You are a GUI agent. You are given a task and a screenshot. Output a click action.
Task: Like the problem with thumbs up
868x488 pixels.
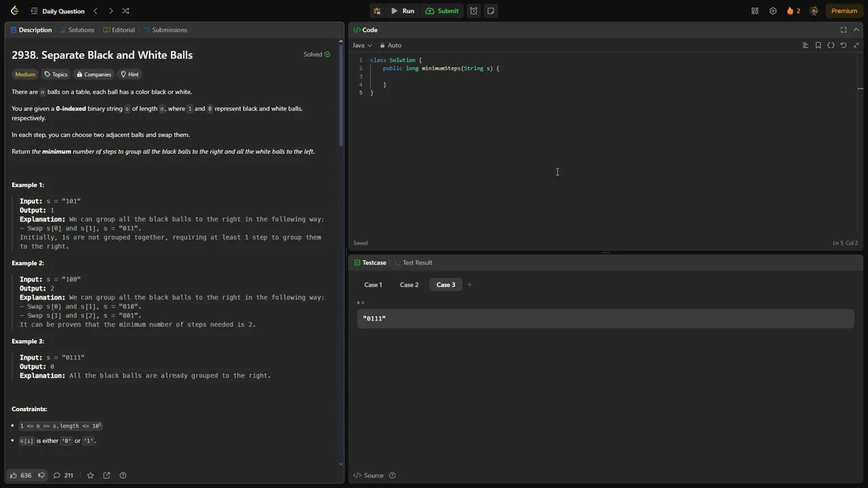14,475
